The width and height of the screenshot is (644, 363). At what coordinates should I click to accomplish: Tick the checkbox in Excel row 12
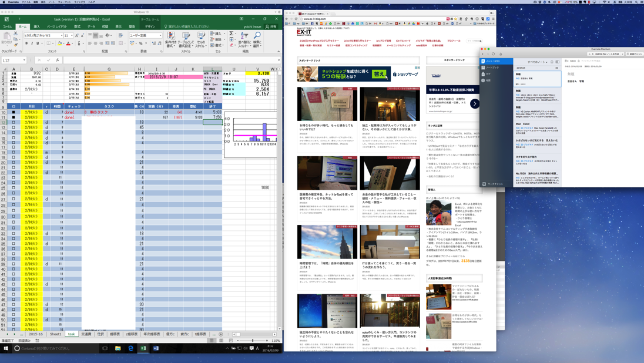pyautogui.click(x=14, y=122)
